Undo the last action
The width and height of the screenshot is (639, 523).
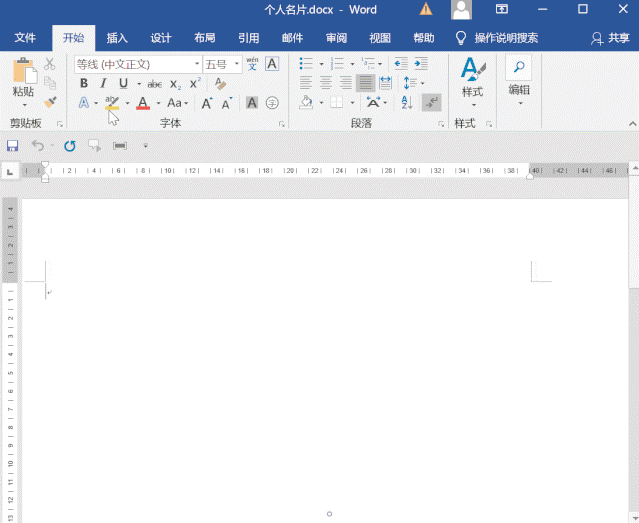pos(37,146)
